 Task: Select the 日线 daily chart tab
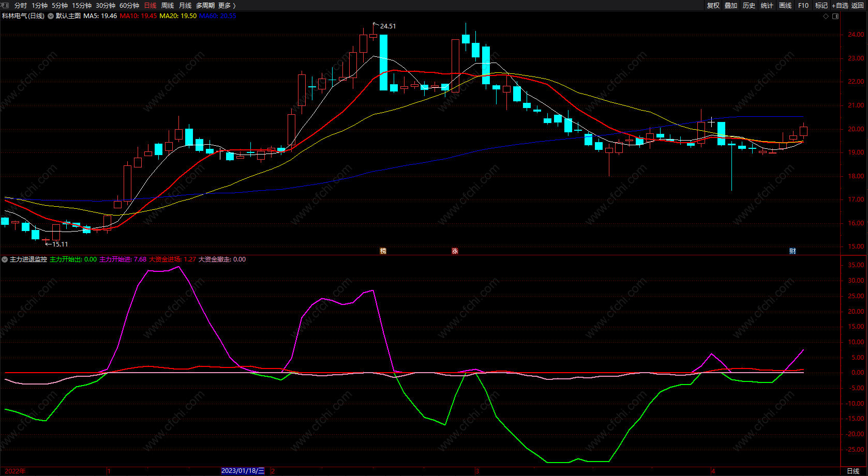point(150,6)
